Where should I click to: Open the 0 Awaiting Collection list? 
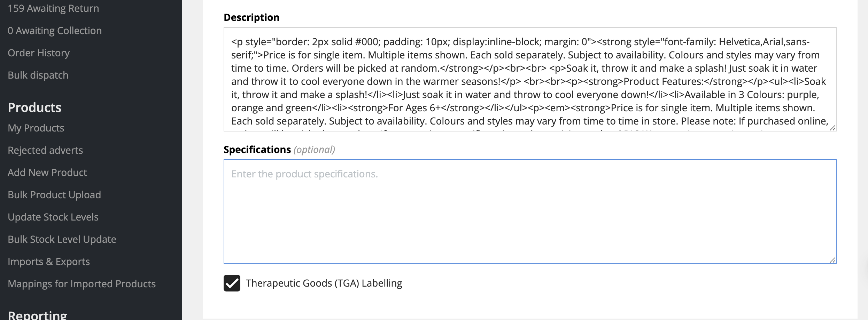(x=55, y=31)
